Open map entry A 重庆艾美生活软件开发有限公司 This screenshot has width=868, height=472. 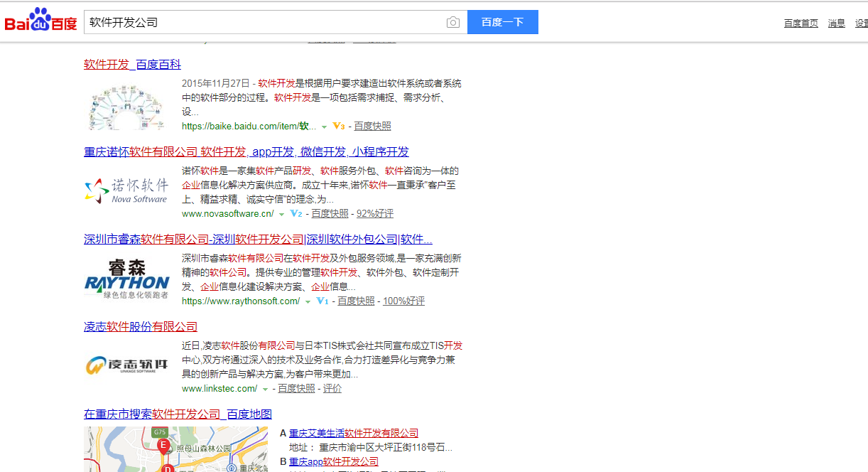point(354,433)
